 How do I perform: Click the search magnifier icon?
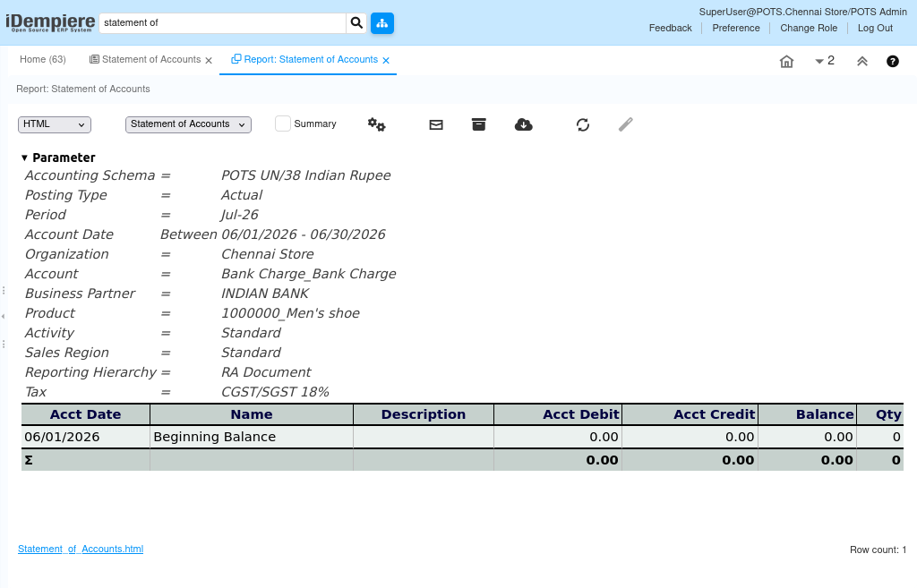click(x=356, y=22)
